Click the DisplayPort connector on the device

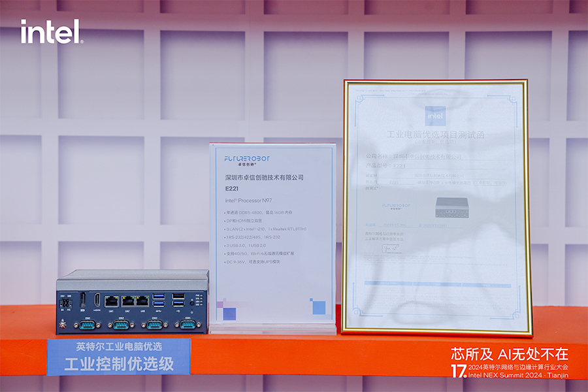click(82, 300)
